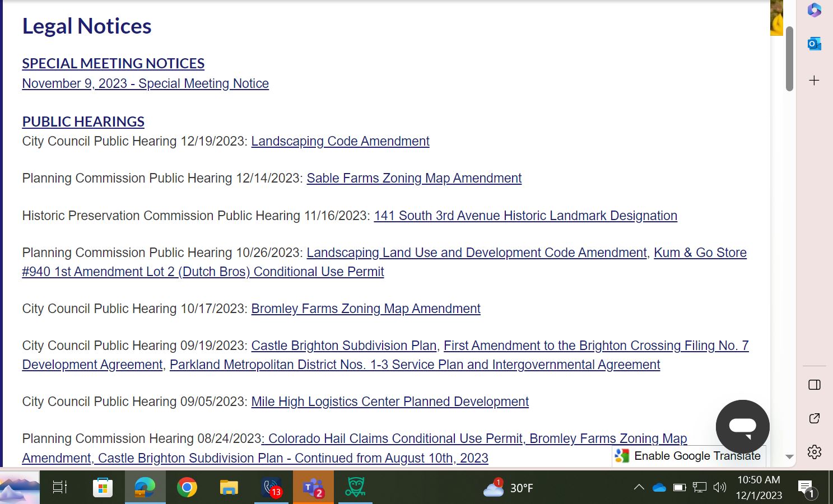Image resolution: width=833 pixels, height=504 pixels.
Task: Open Sable Farms Zoning Map Amendment
Action: point(414,178)
